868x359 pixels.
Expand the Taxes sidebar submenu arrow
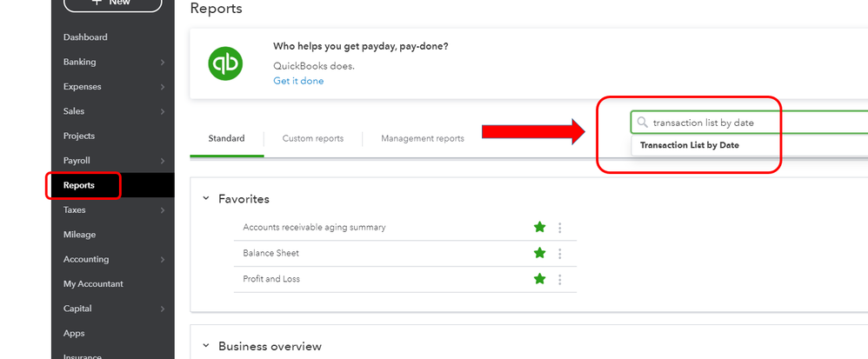point(162,210)
